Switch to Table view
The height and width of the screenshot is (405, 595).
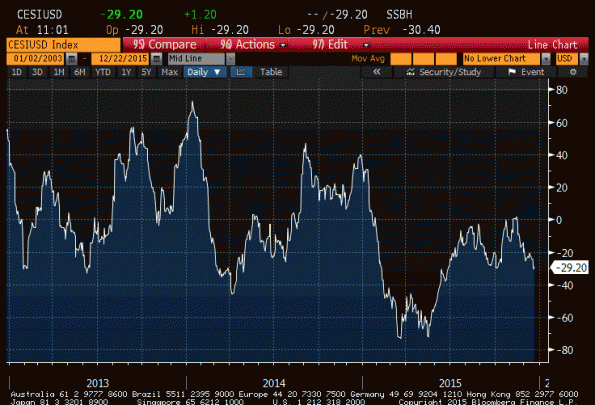271,72
